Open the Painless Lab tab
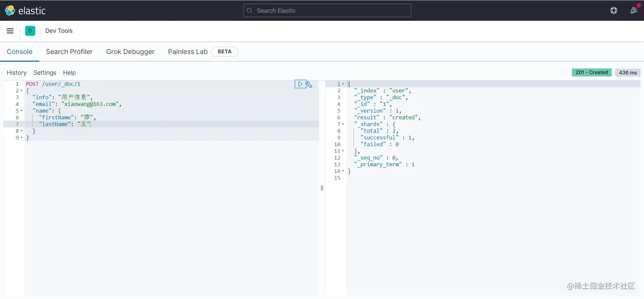 click(x=188, y=52)
